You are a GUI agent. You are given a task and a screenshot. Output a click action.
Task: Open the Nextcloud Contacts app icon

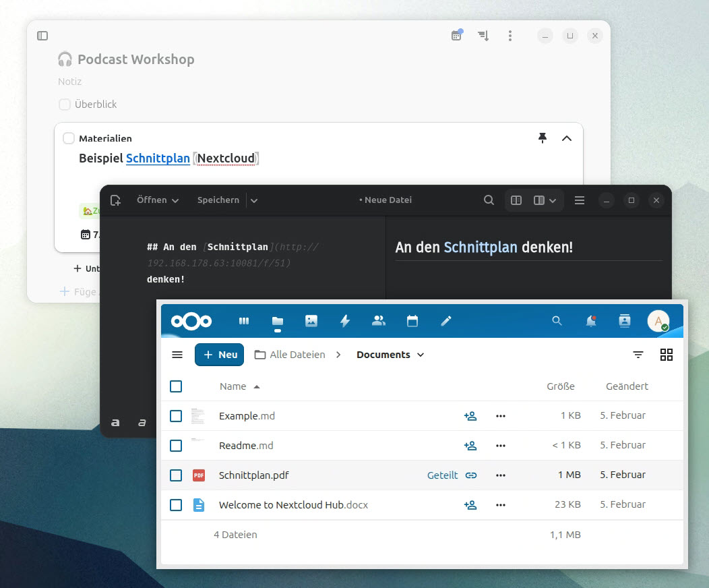379,322
